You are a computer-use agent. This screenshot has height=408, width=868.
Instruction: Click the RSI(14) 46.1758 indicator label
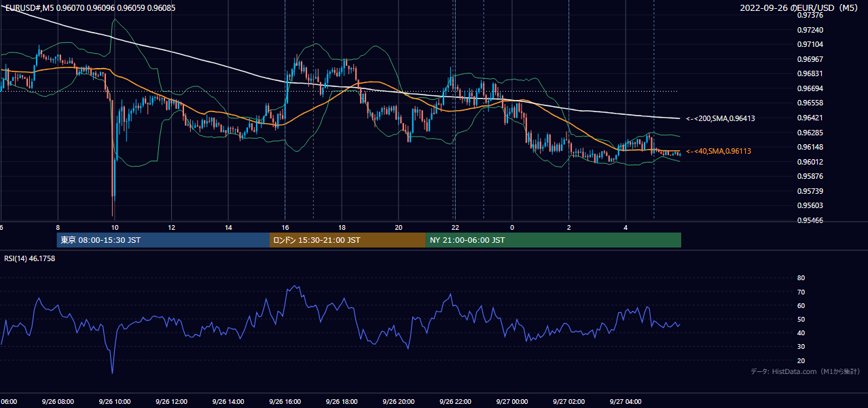click(x=30, y=258)
